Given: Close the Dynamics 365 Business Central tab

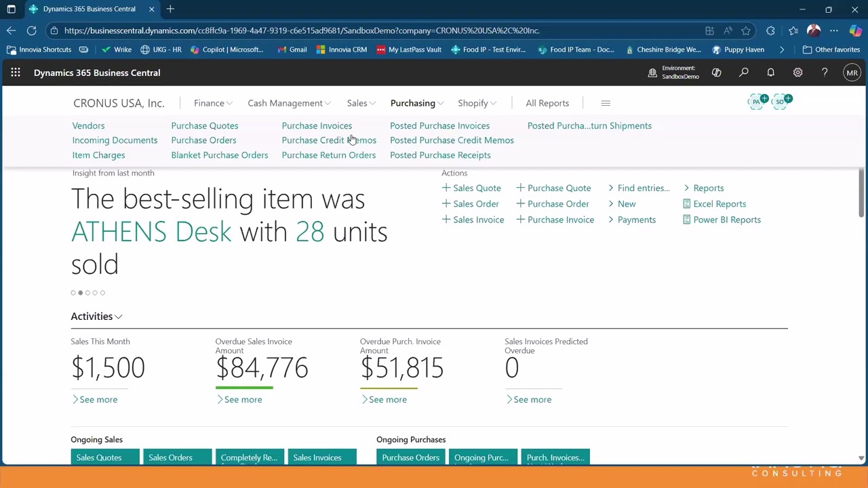Looking at the screenshot, I should 151,9.
